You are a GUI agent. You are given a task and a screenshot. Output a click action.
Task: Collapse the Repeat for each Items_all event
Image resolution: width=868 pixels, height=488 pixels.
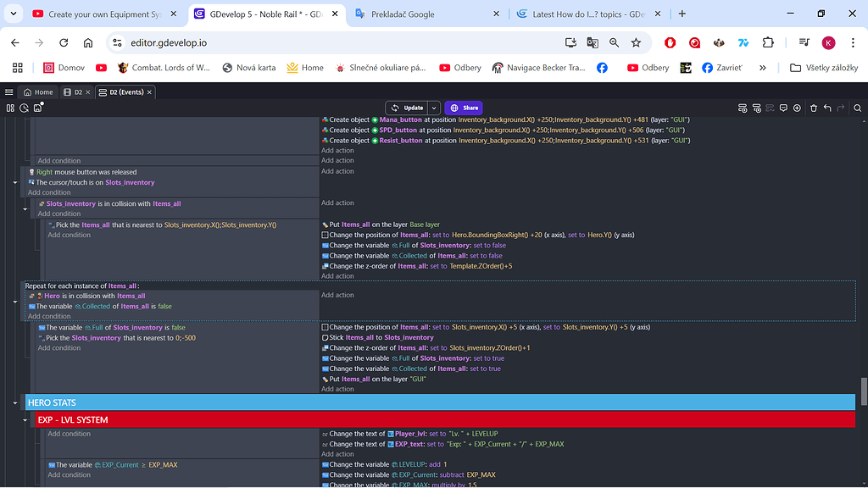[14, 301]
